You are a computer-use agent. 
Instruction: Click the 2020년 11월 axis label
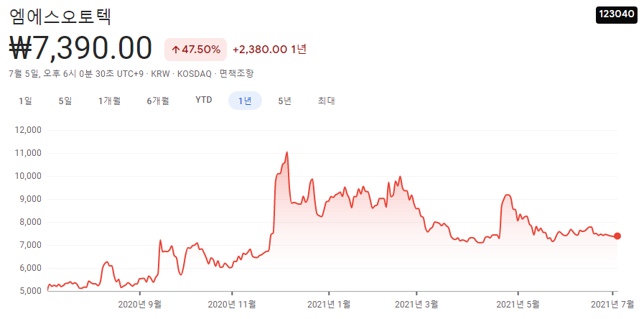(232, 305)
